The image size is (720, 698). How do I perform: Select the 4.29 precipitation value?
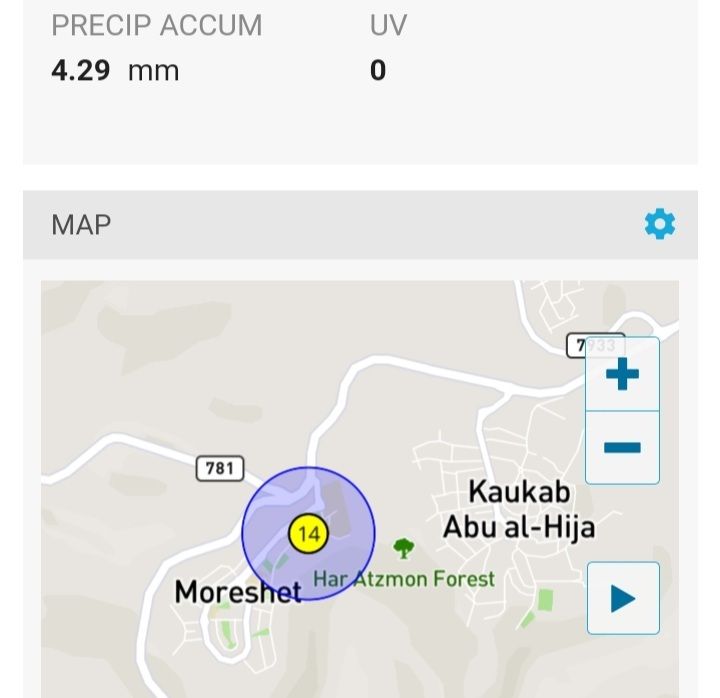[x=81, y=70]
